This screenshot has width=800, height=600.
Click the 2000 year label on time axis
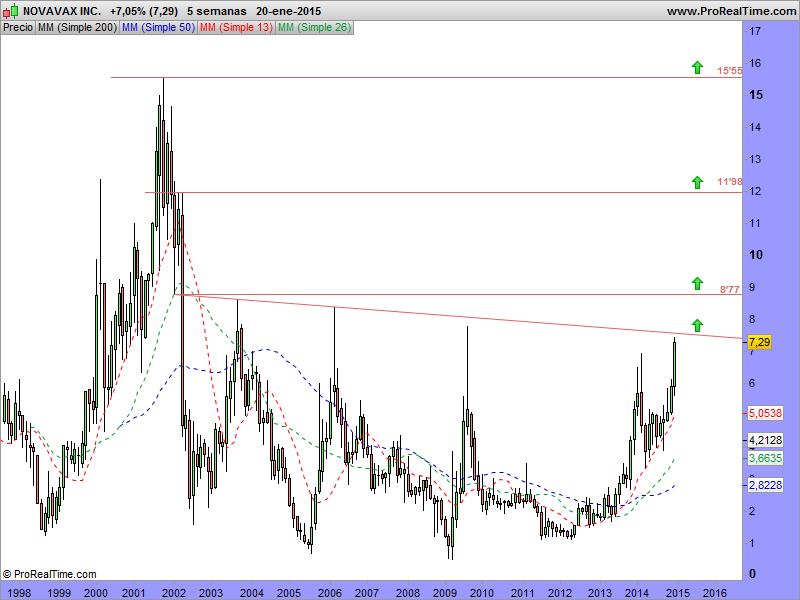(x=96, y=593)
